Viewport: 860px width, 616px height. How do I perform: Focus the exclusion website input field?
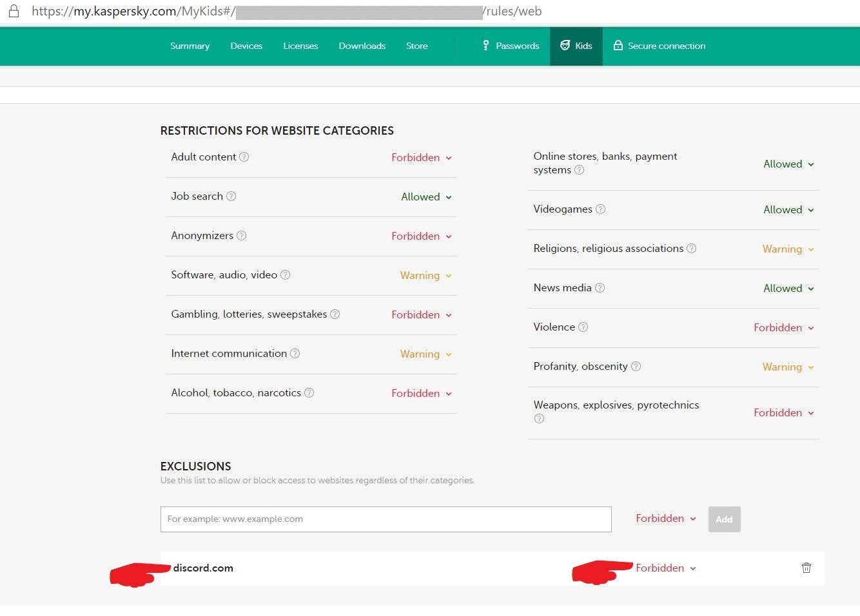[386, 519]
